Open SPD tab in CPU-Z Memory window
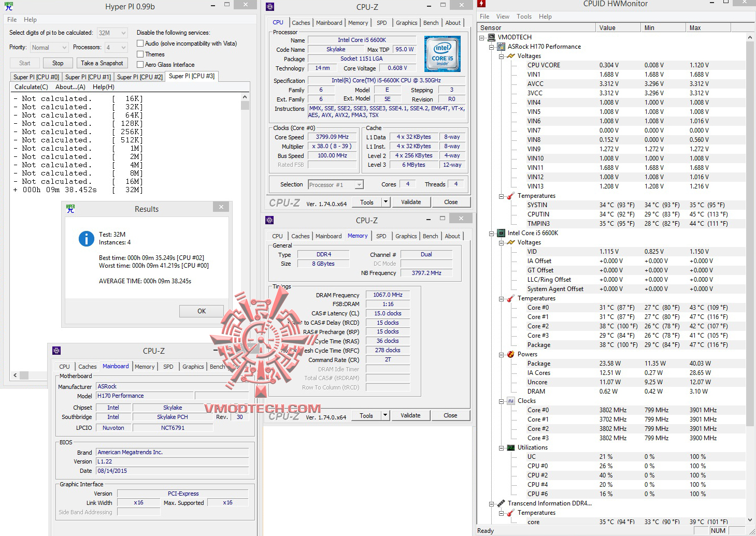This screenshot has width=756, height=536. [x=381, y=236]
